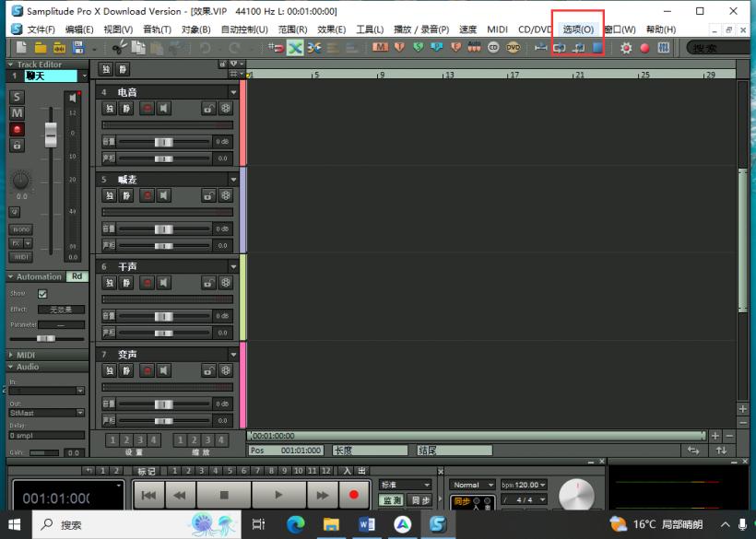756x539 pixels.
Task: Click the Google Chrome icon on the taskbar
Action: coord(295,523)
